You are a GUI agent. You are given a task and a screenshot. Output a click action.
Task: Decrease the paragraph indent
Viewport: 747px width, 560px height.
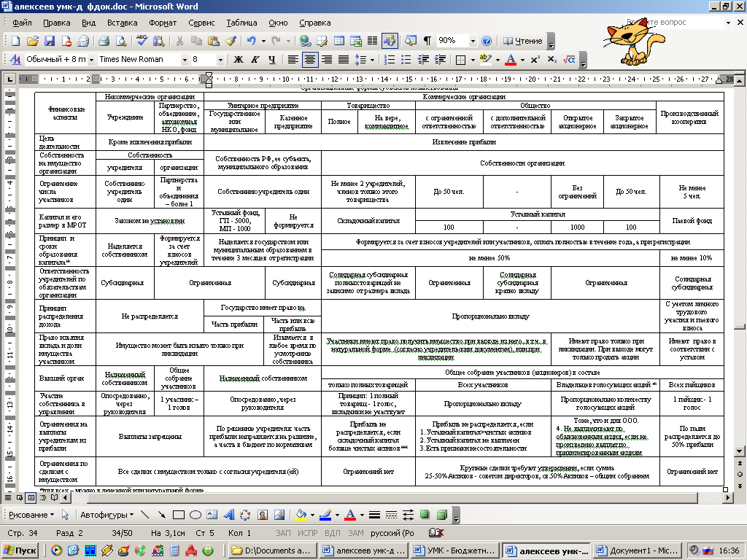click(x=423, y=60)
